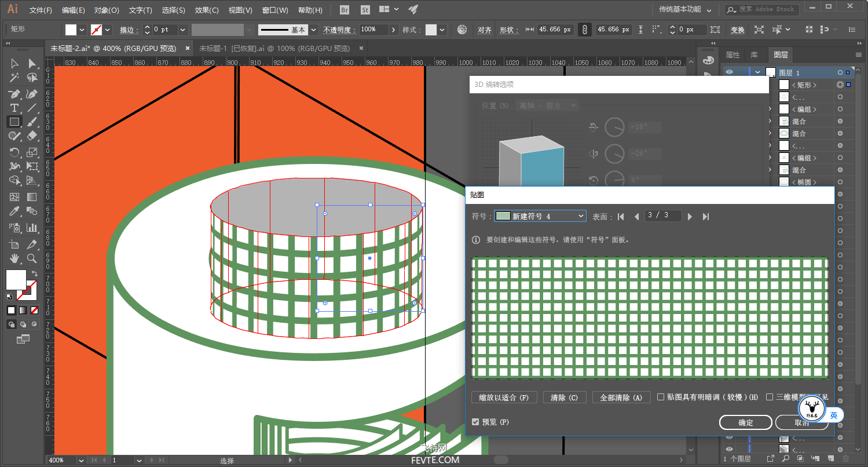Enable 贴图具有明暗调 shading checkbox
Screen dimensions: 868x467
click(x=661, y=397)
